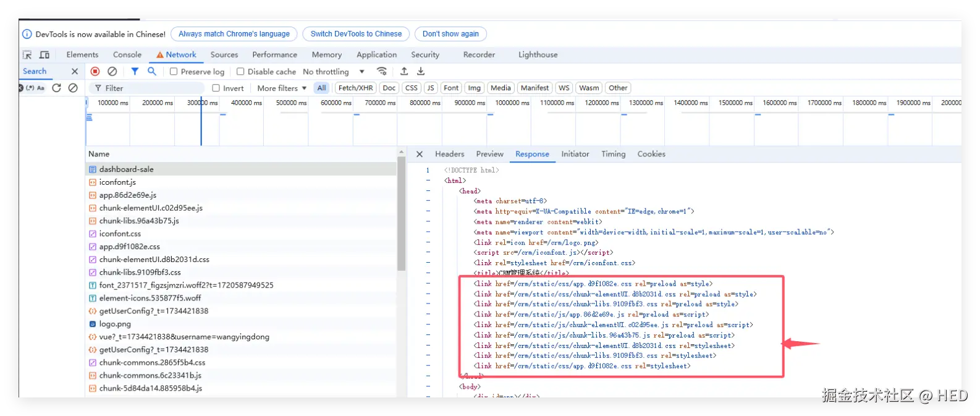Click Switch DevTools to Chinese button
980x416 pixels.
pos(356,34)
